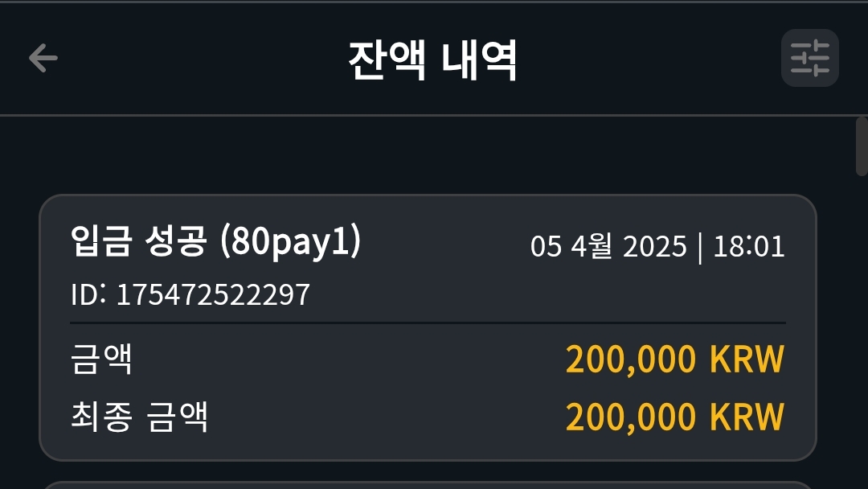Click the 금액 row label
This screenshot has height=489, width=868.
pyautogui.click(x=101, y=359)
